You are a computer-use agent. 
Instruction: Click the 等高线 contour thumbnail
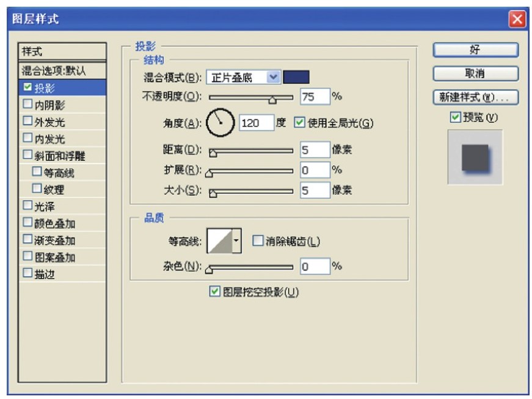[219, 241]
